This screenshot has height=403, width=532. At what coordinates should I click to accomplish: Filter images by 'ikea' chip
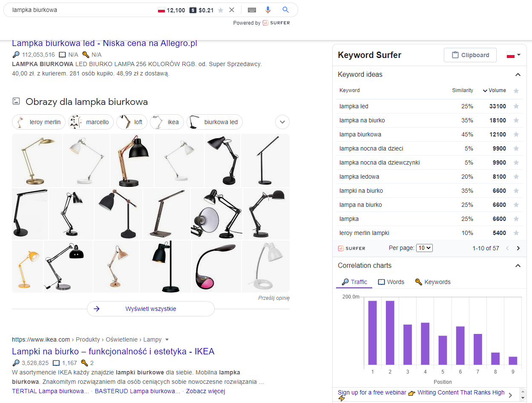coord(167,122)
